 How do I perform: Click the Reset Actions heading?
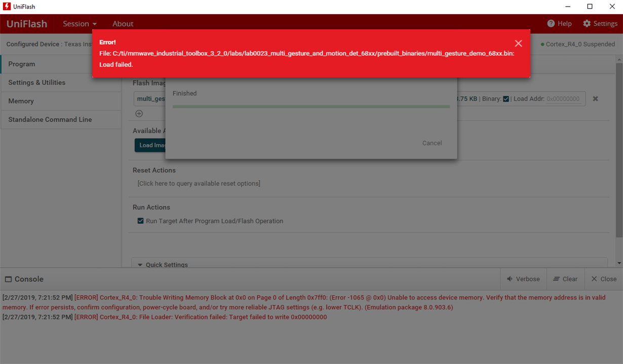(x=154, y=170)
